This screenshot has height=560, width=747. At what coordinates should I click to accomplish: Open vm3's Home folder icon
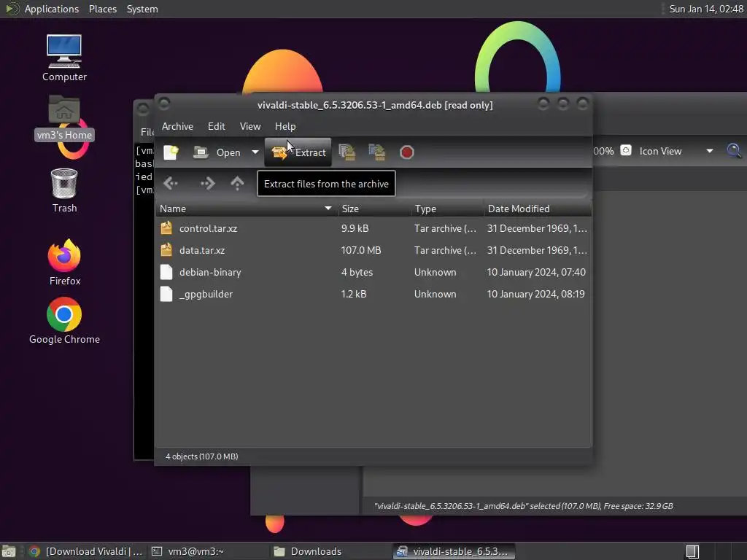[x=64, y=117]
